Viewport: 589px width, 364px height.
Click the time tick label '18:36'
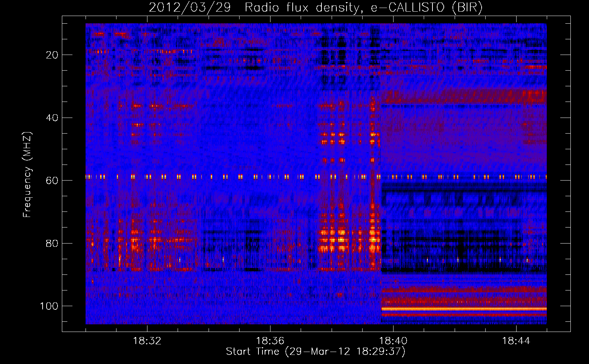270,341
